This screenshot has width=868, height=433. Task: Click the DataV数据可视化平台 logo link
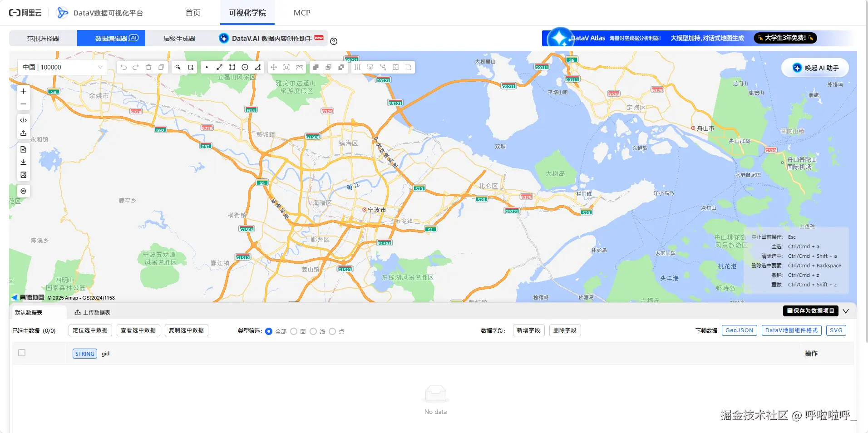click(100, 13)
